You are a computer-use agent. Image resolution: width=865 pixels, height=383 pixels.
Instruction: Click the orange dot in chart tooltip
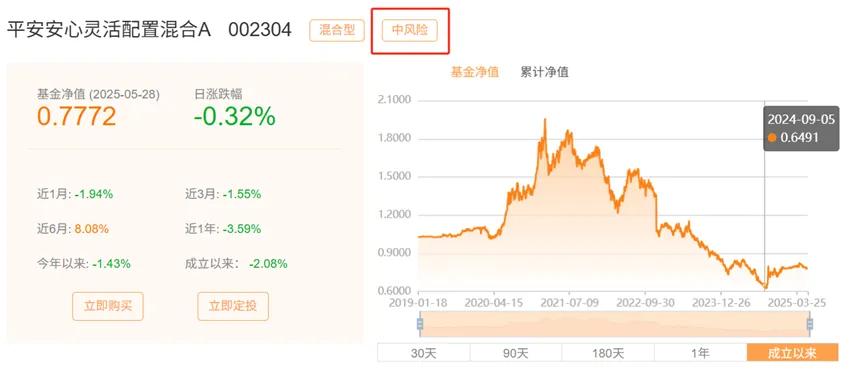point(772,137)
